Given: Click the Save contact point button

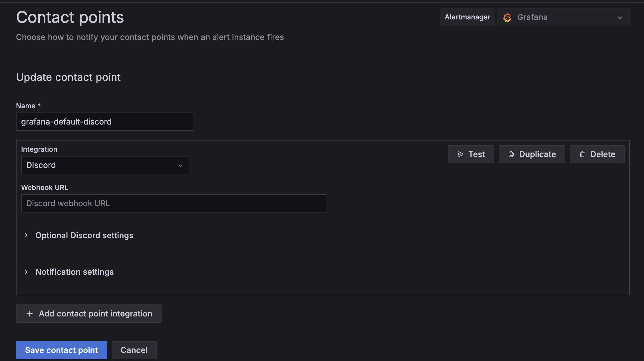Looking at the screenshot, I should coord(61,350).
